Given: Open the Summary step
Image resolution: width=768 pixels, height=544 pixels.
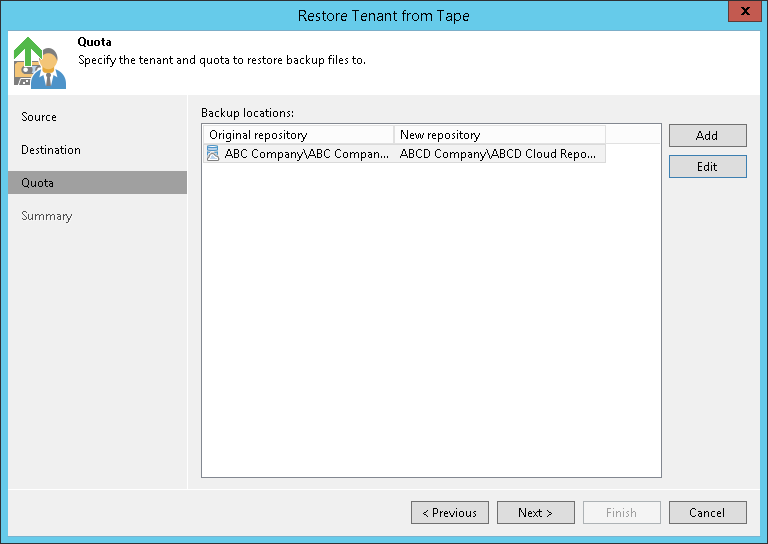Looking at the screenshot, I should tap(47, 216).
